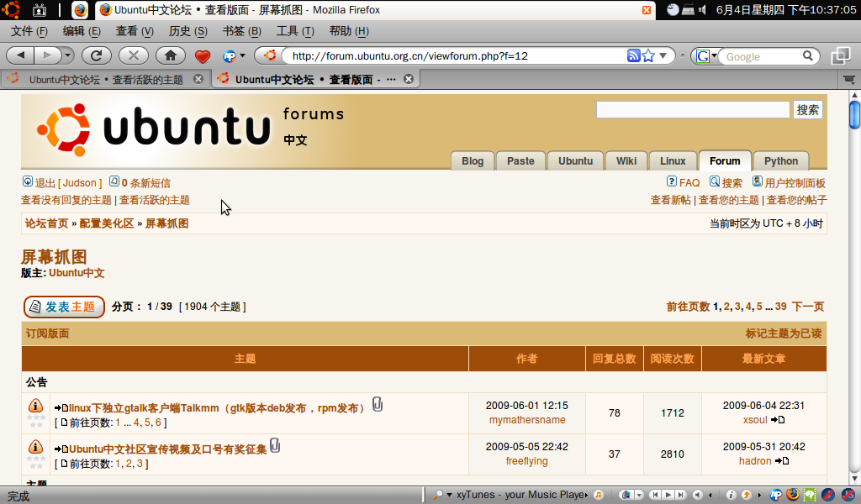Click the Firefox launcher icon in top panel
861x504 pixels.
[80, 10]
